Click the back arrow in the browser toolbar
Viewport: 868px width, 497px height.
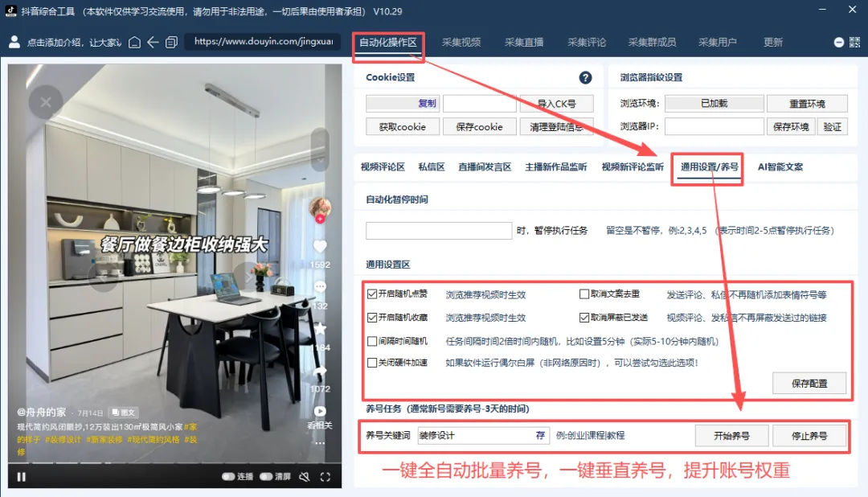153,42
